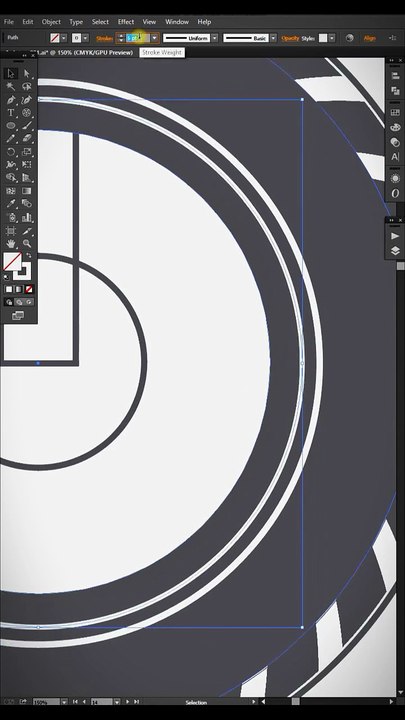Select the Magic Wand tool
Image resolution: width=405 pixels, height=720 pixels.
[x=11, y=87]
